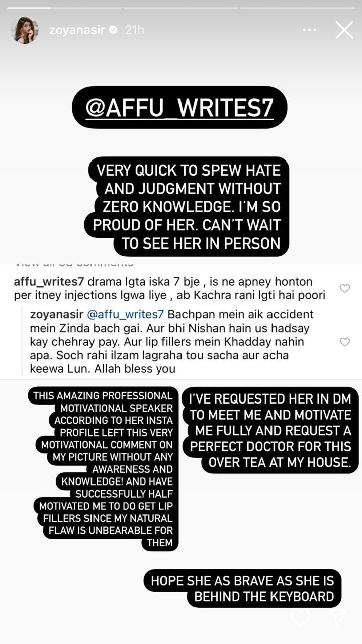Screen dimensions: 362x644
Task: Tap the "I'VE REQUESTED HER IN DM" text block
Action: tap(270, 431)
